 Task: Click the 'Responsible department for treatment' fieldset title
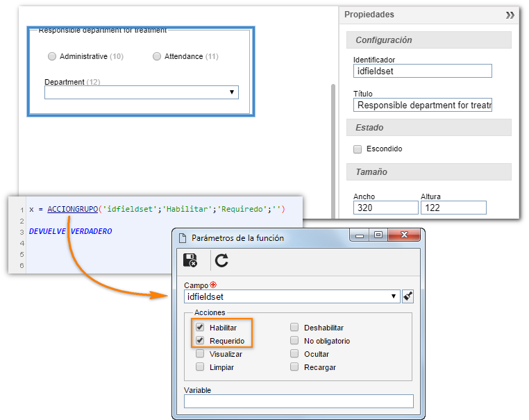102,31
